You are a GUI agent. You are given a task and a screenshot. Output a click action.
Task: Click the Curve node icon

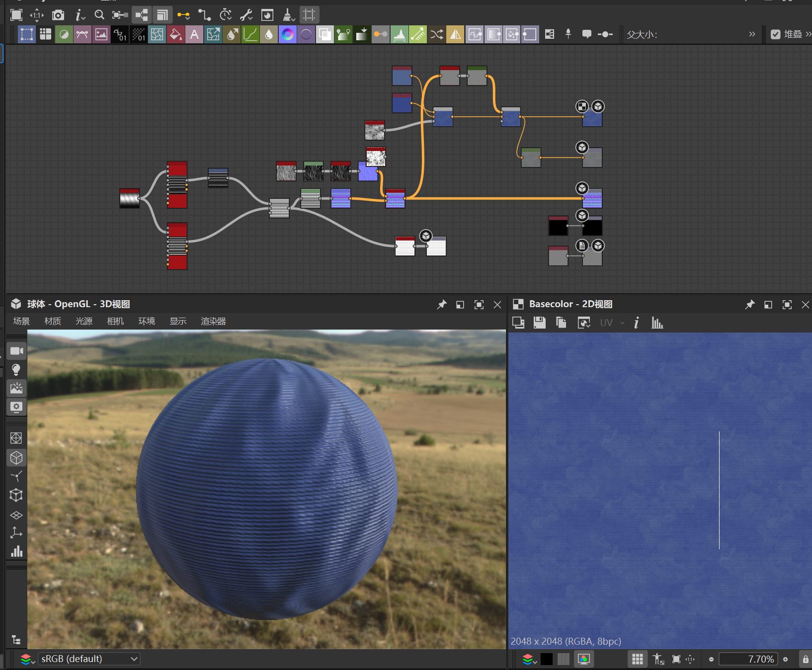pyautogui.click(x=250, y=34)
